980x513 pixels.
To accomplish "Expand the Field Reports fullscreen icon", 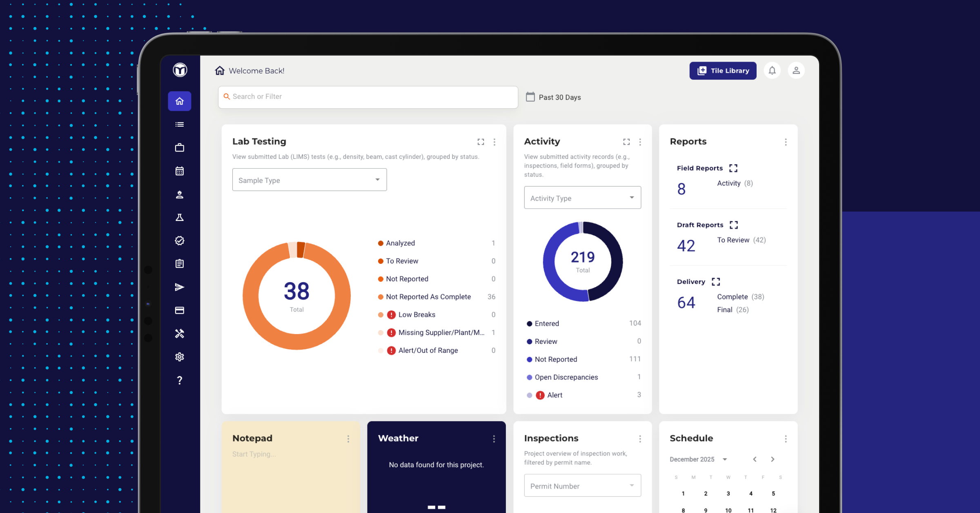I will coord(733,168).
